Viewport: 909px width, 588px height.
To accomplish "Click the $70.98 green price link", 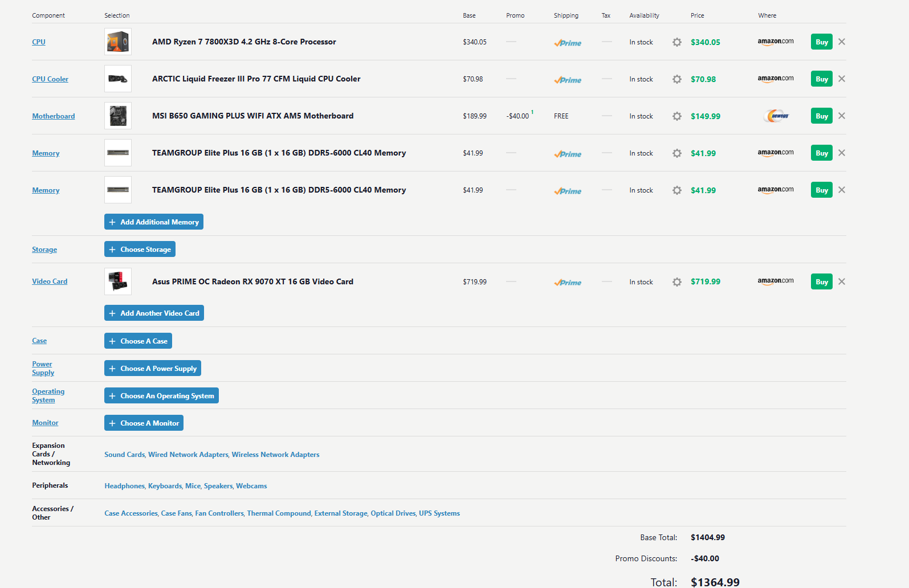I will point(703,79).
